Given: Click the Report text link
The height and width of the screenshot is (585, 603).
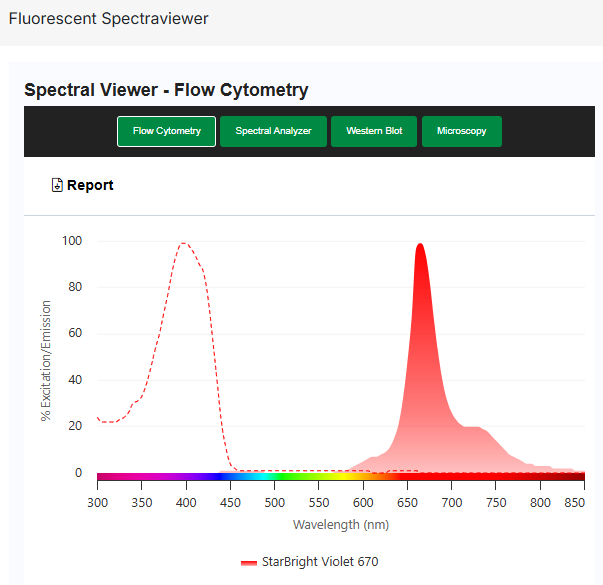Looking at the screenshot, I should pos(90,185).
